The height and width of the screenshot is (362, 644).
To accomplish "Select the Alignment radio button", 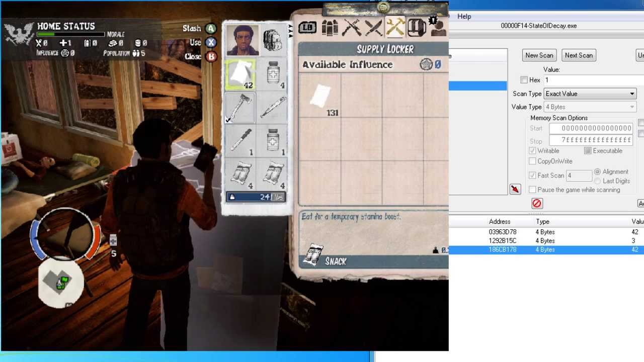I will pos(598,171).
